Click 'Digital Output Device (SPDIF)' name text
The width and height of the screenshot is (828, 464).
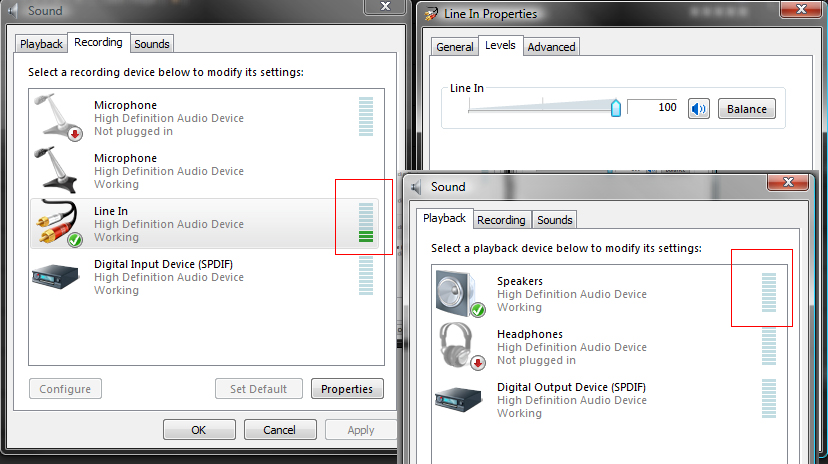pyautogui.click(x=571, y=387)
